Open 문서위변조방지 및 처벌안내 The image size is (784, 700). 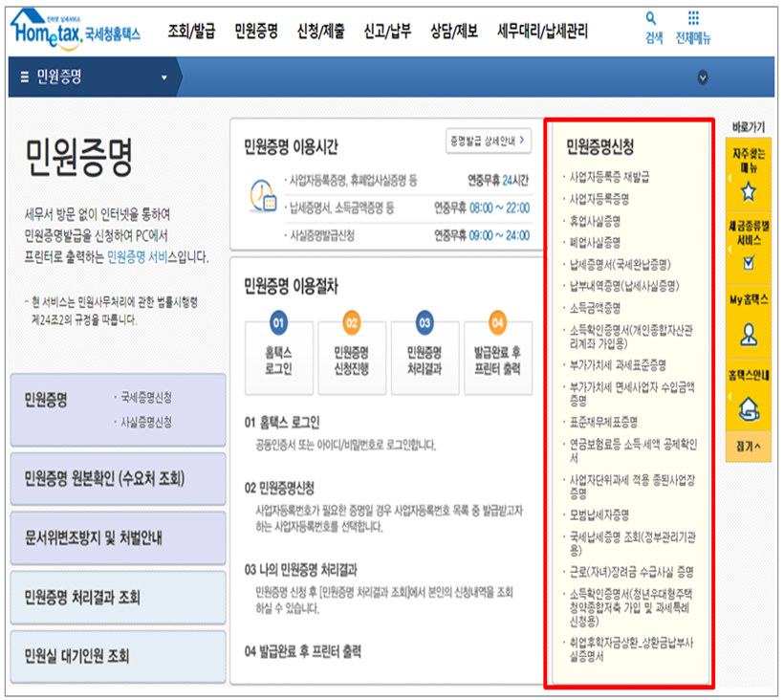118,538
